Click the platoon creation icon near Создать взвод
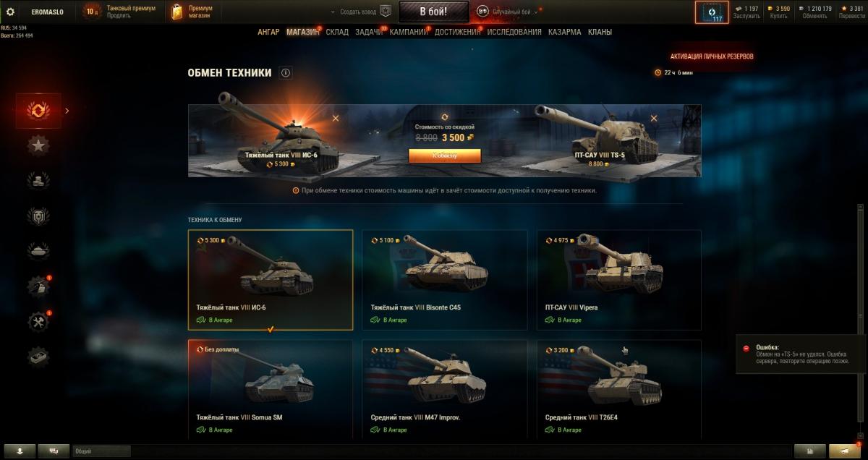 (386, 12)
